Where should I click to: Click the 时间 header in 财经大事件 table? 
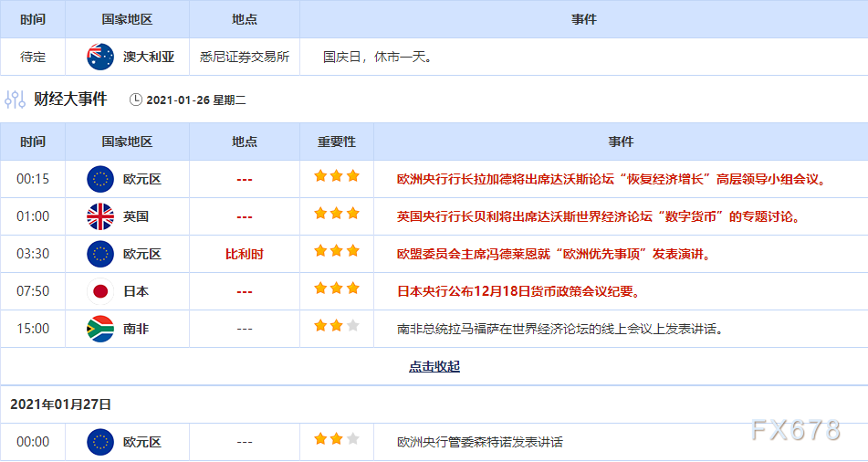pos(32,142)
